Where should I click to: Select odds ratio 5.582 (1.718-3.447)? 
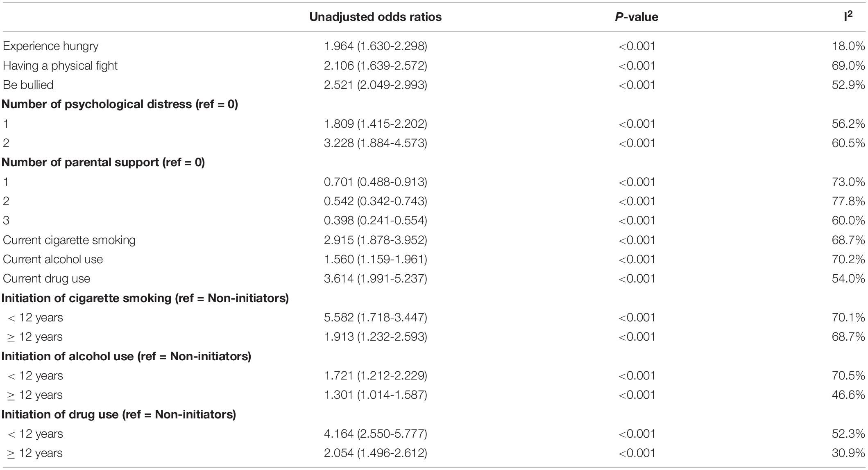tap(376, 318)
